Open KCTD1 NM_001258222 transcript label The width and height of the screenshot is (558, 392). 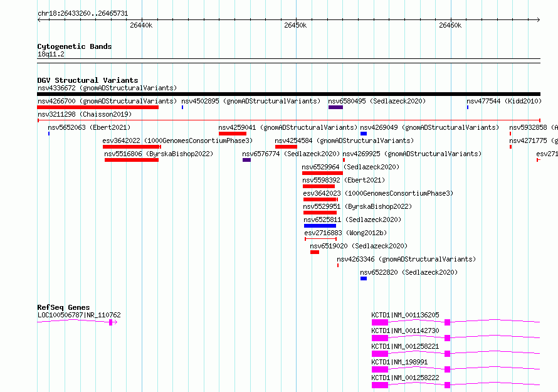click(405, 378)
